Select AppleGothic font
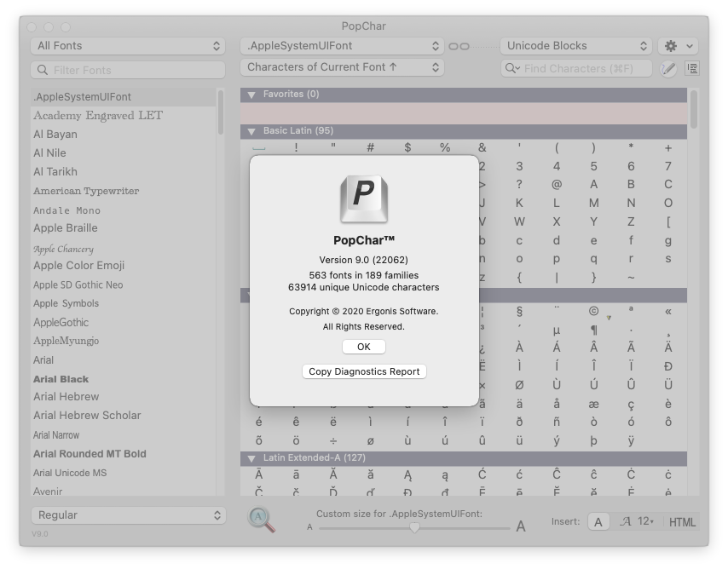The image size is (728, 569). (123, 323)
